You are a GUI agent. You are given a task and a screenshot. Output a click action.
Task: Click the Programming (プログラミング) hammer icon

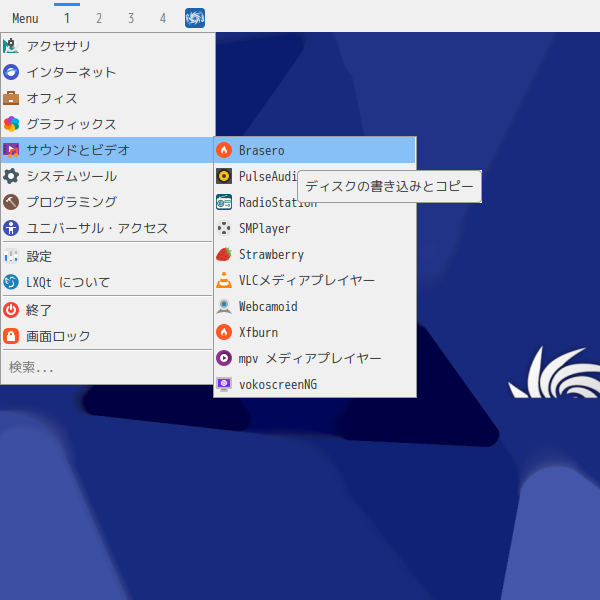[11, 202]
